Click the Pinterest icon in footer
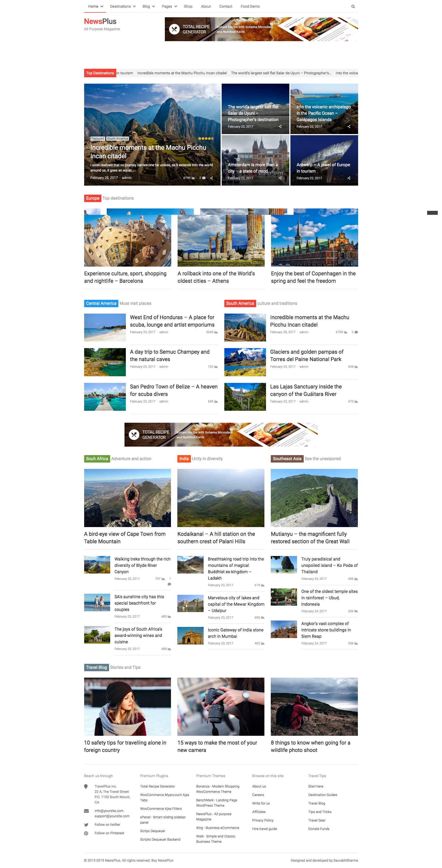The image size is (442, 868). (x=86, y=833)
